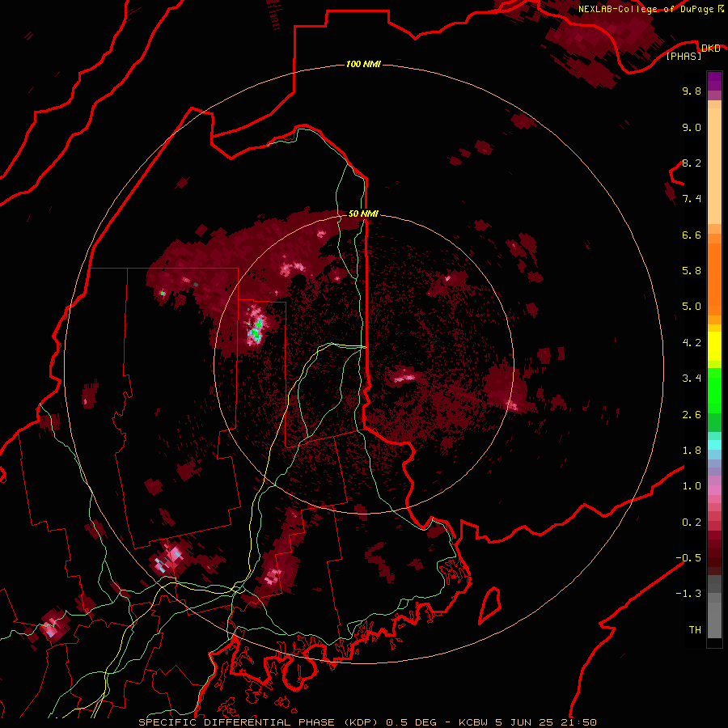Click the 8.2 value on color scale
This screenshot has width=728, height=728.
[x=692, y=163]
